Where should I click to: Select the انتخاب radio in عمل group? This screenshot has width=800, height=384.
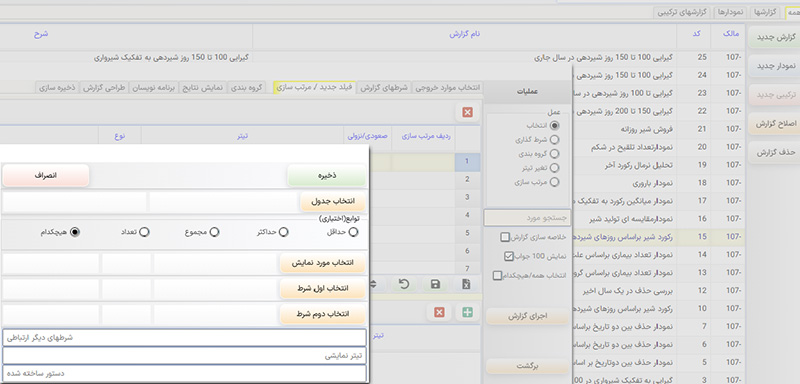click(555, 125)
